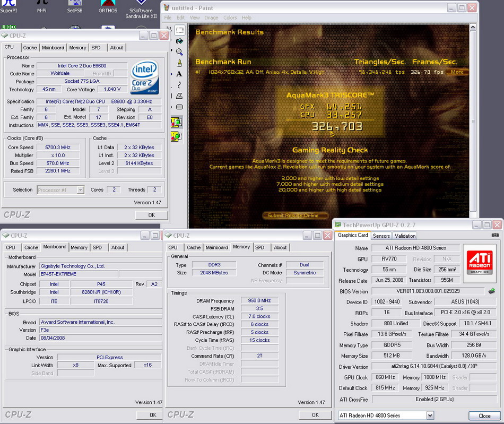
Task: Click the ATI CrossFire 'Enabled (2 GPUs)' field
Action: point(435,399)
